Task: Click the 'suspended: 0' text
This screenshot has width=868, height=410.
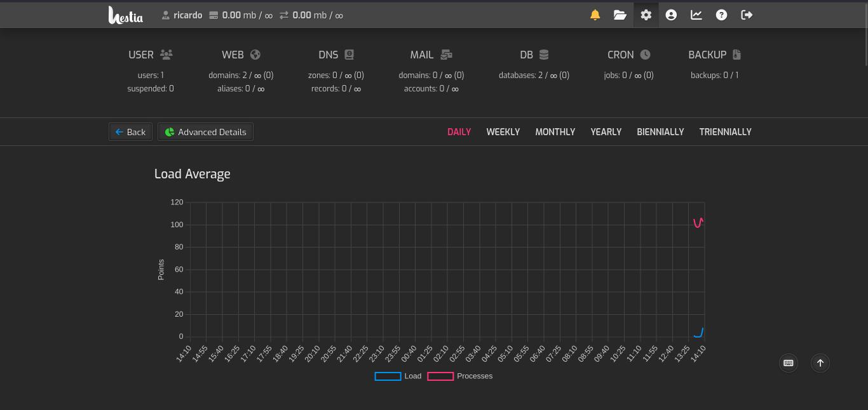Action: (151, 88)
